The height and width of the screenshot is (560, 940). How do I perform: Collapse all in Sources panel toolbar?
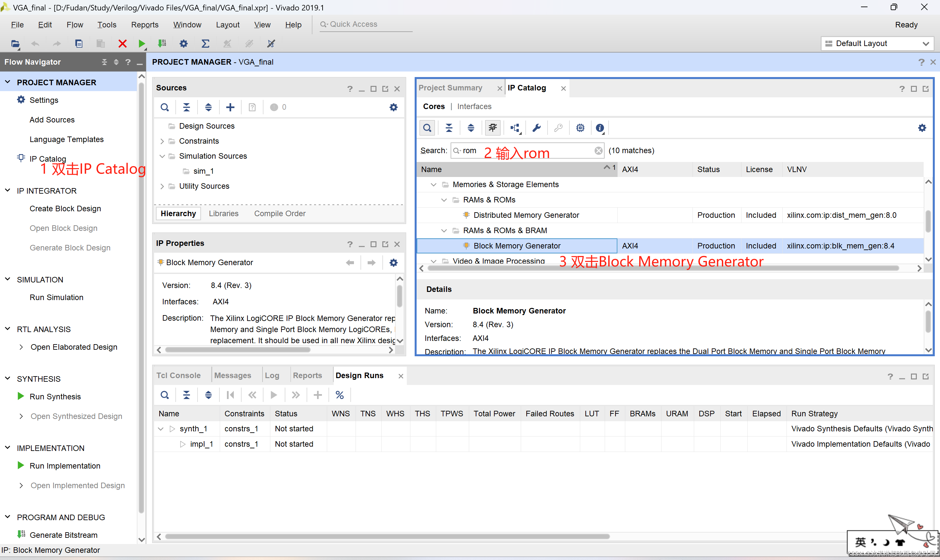click(186, 107)
